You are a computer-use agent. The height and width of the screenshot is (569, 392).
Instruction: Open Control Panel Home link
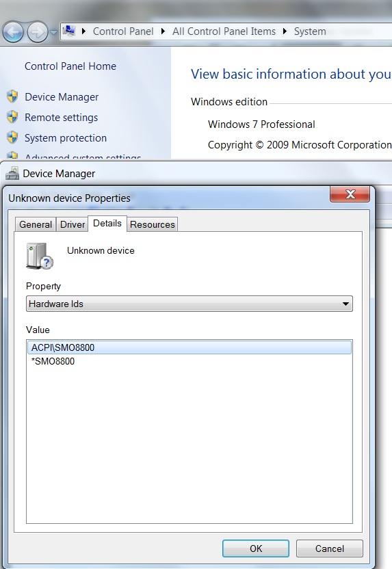tap(70, 66)
